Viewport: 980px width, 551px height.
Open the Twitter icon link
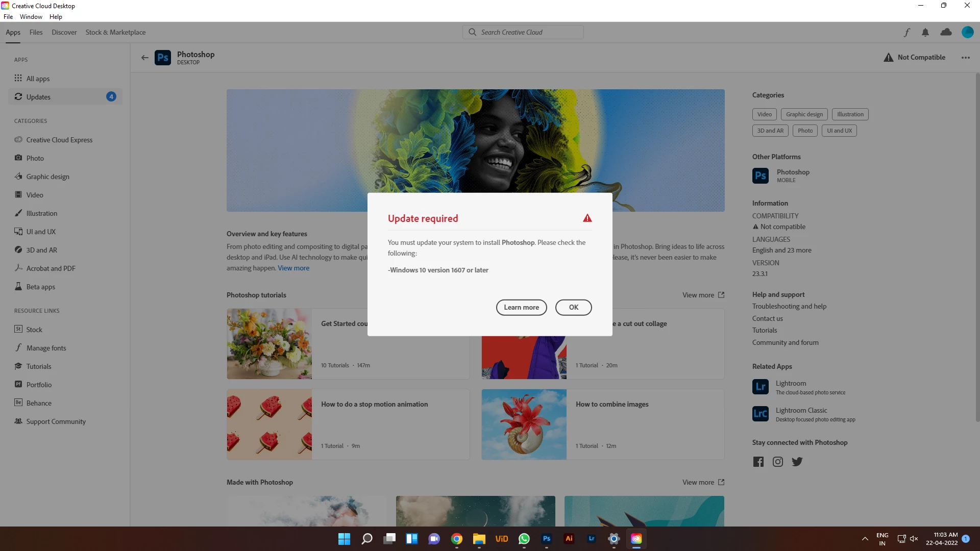(x=797, y=462)
